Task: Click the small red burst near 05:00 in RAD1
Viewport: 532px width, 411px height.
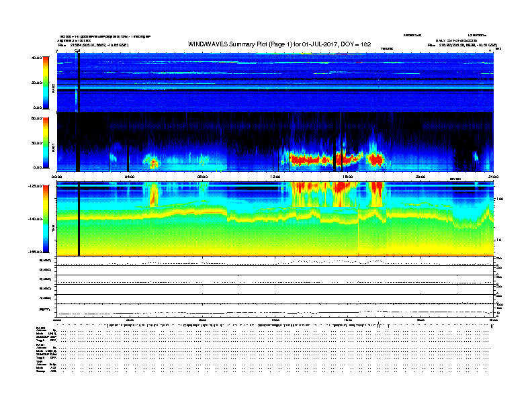Action: coord(154,164)
